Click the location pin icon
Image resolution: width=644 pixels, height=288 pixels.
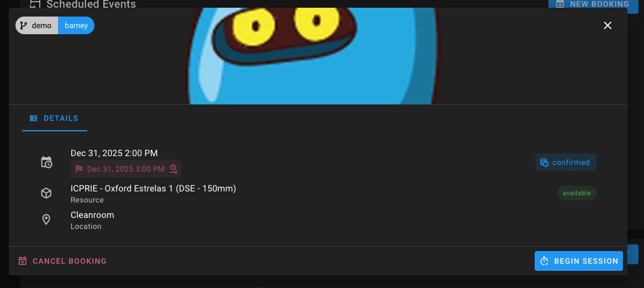tap(46, 220)
